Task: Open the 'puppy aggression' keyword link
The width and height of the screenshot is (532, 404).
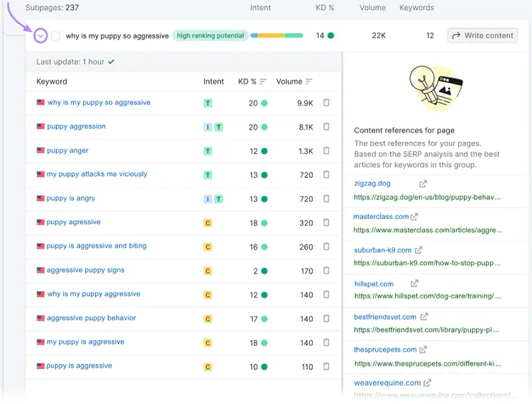Action: (x=77, y=126)
